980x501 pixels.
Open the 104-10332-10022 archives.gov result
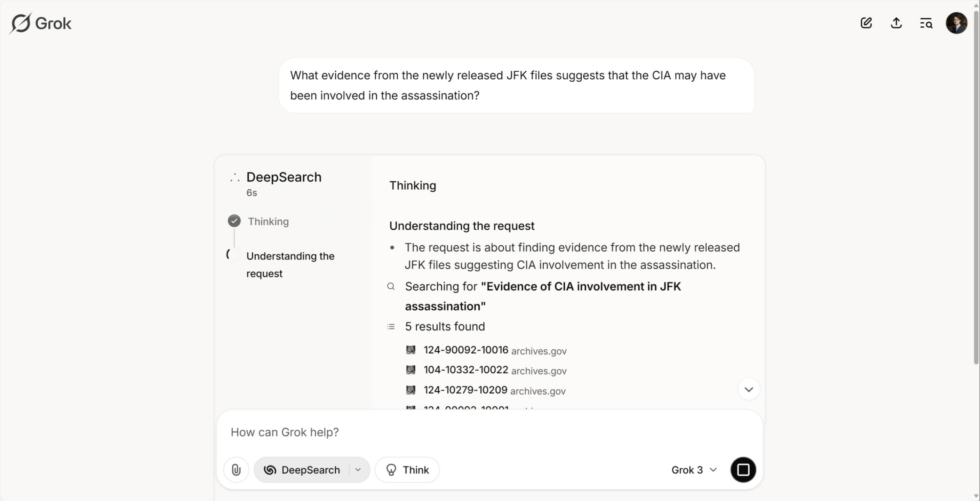coord(495,370)
